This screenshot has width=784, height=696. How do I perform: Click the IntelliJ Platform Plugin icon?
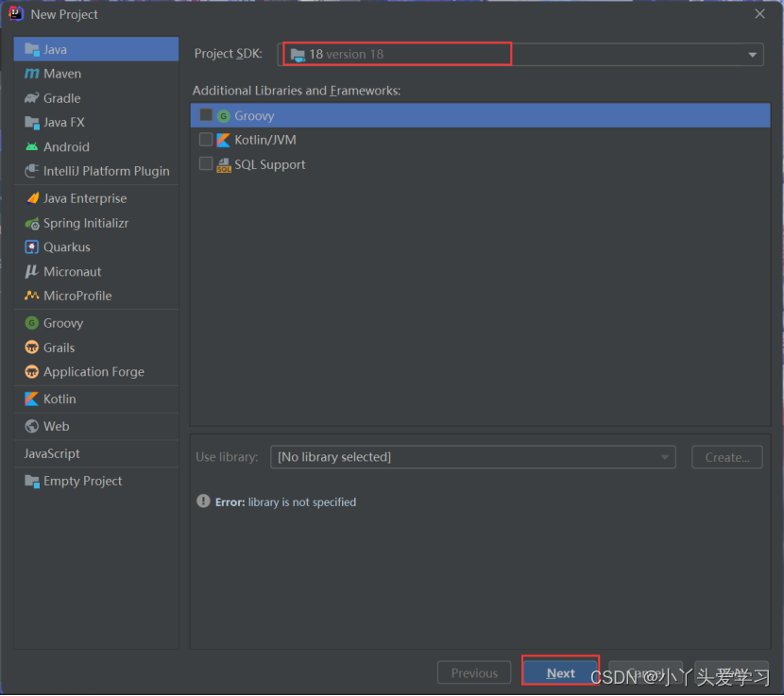[x=32, y=171]
